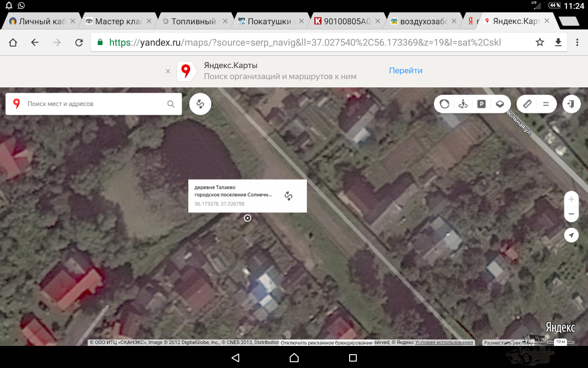
Task: Open notification bell in status bar
Action: (x=9, y=6)
